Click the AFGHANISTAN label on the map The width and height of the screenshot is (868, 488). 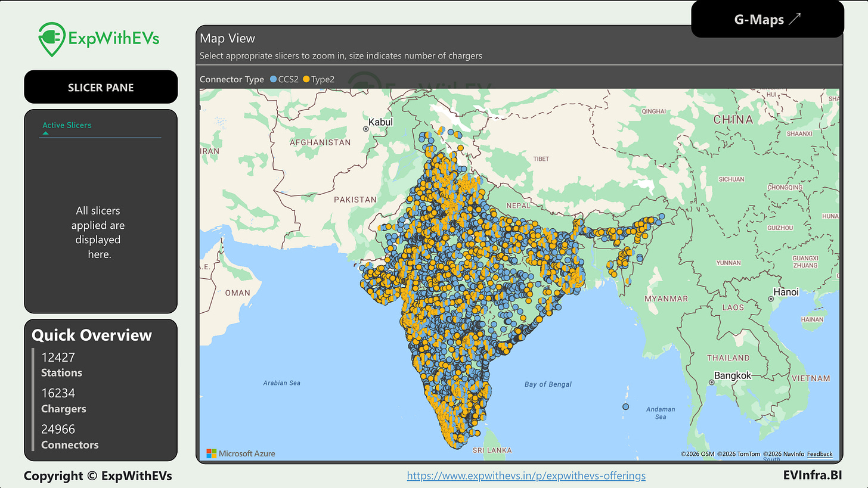point(320,142)
